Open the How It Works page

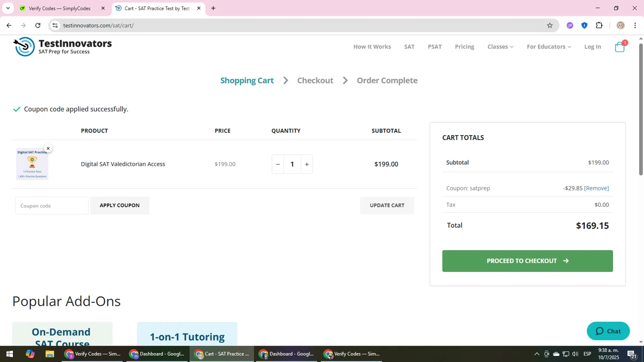pyautogui.click(x=372, y=47)
